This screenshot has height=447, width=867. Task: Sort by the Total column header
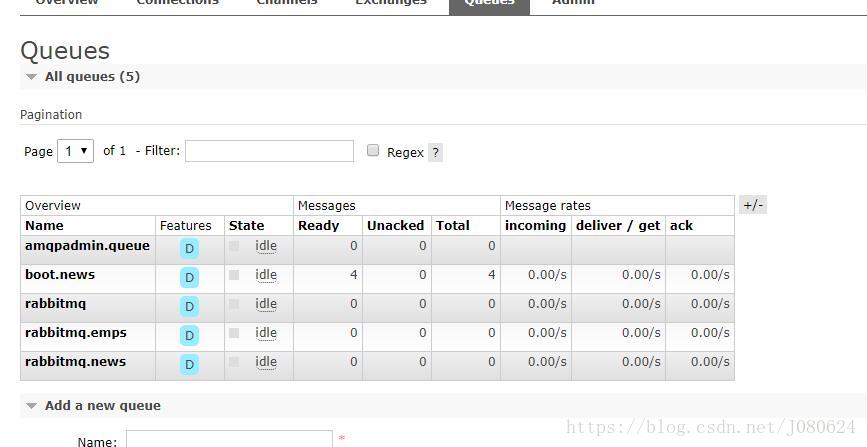[x=452, y=226]
